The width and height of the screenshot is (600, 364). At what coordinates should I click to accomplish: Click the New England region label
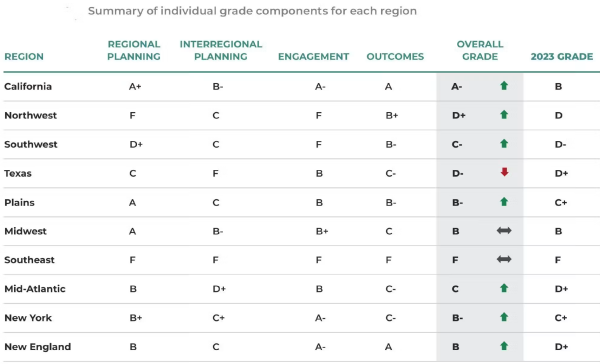(38, 347)
